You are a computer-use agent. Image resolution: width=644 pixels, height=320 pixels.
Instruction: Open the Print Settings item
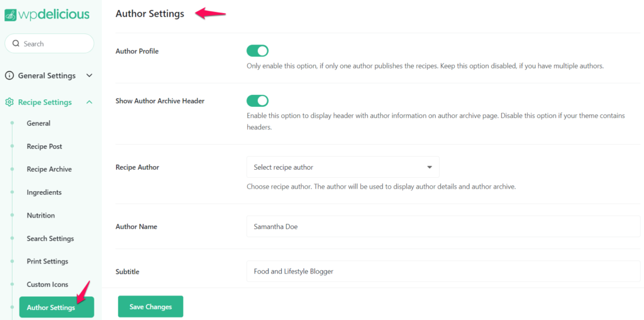pos(48,262)
